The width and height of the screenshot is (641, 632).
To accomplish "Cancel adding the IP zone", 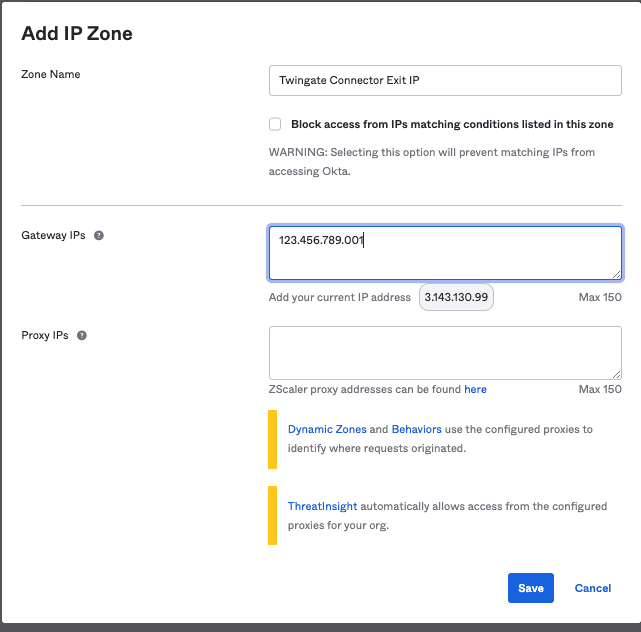I will tap(592, 588).
